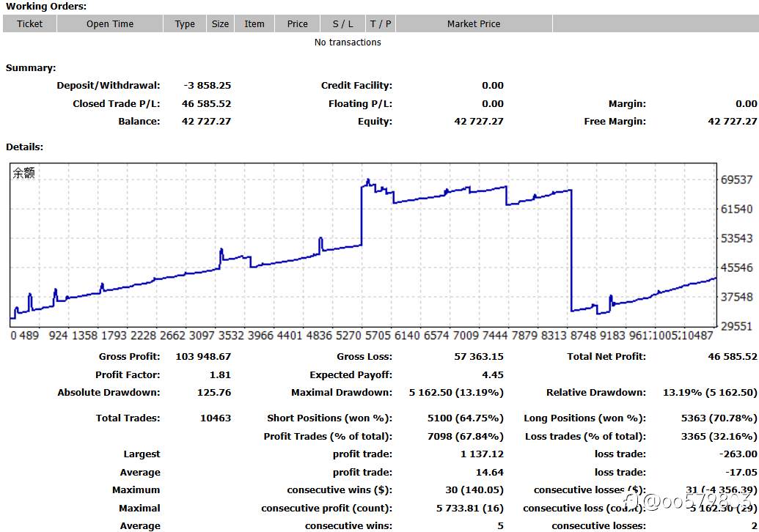
Task: Click the Ticket column header
Action: [29, 23]
